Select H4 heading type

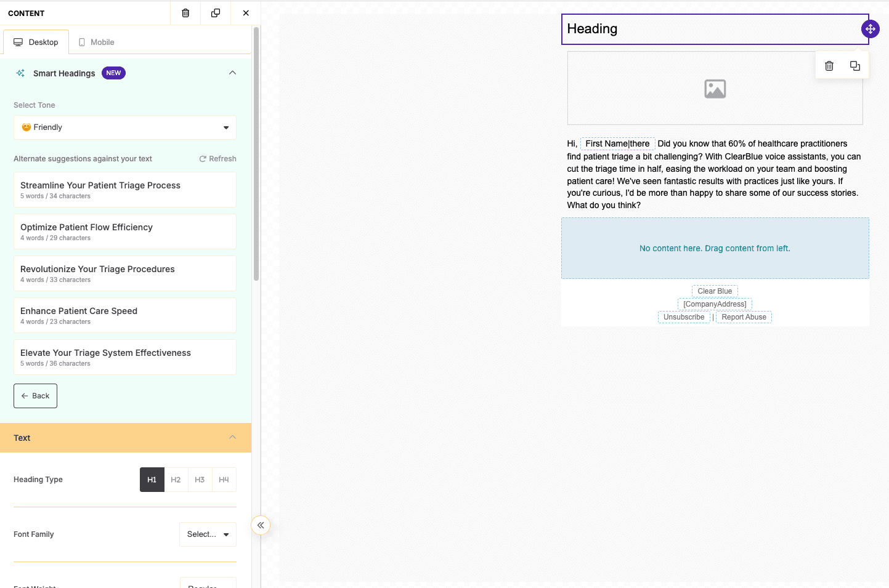224,480
